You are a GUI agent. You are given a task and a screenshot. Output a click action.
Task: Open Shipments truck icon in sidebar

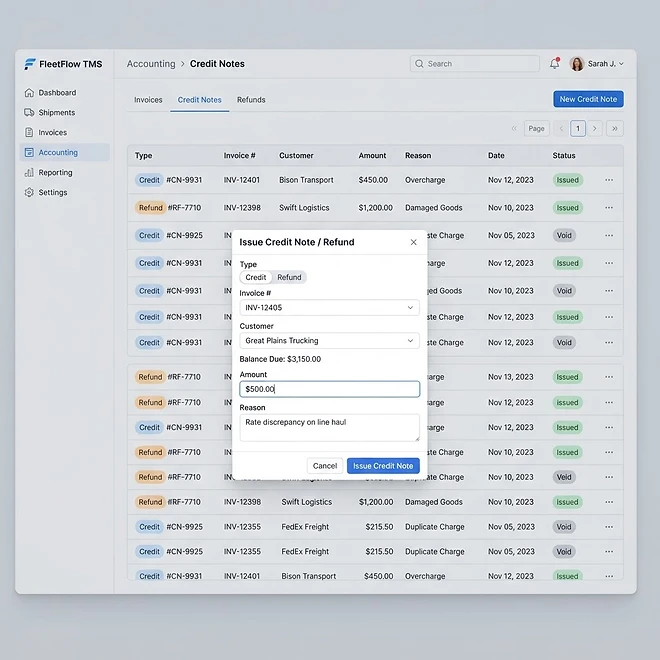pyautogui.click(x=29, y=112)
